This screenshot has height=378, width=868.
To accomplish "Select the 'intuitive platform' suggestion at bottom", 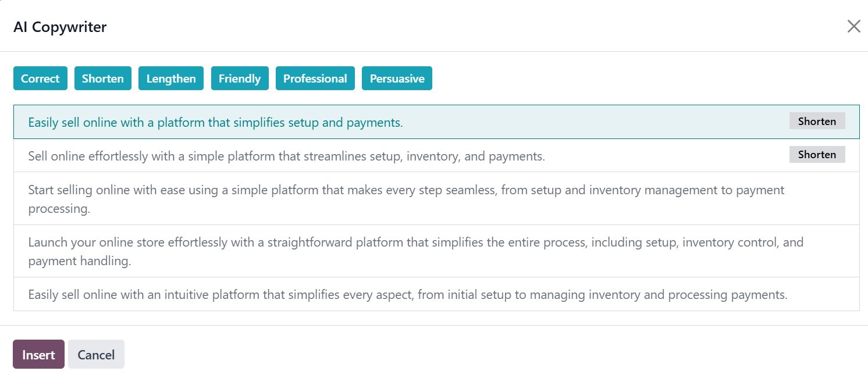I will (407, 295).
